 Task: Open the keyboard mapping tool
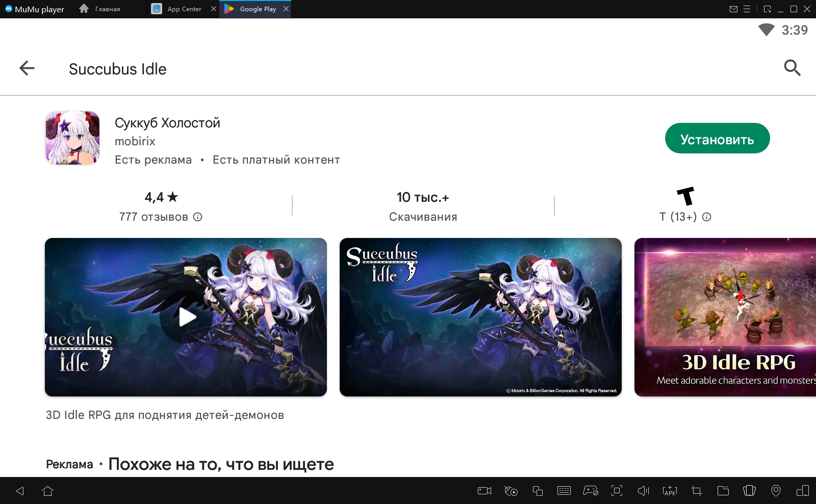[x=564, y=491]
